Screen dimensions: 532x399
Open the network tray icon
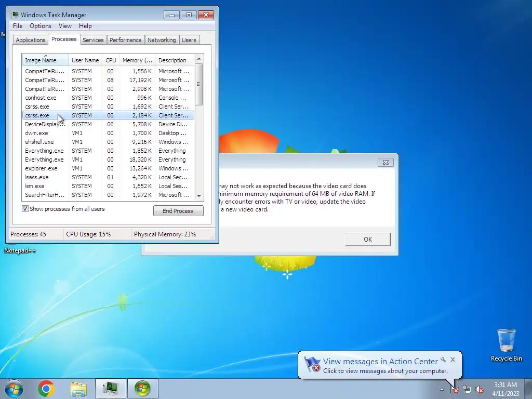pos(467,390)
